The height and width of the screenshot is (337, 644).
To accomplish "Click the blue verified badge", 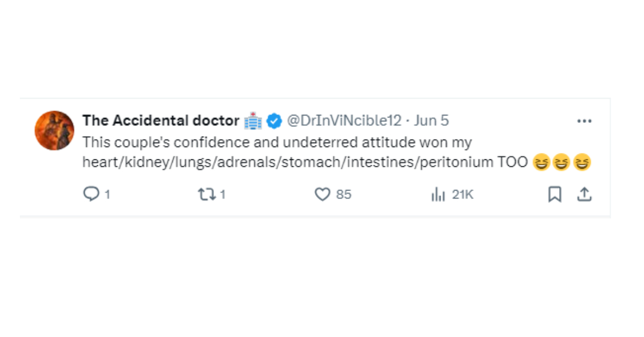I will pyautogui.click(x=274, y=121).
